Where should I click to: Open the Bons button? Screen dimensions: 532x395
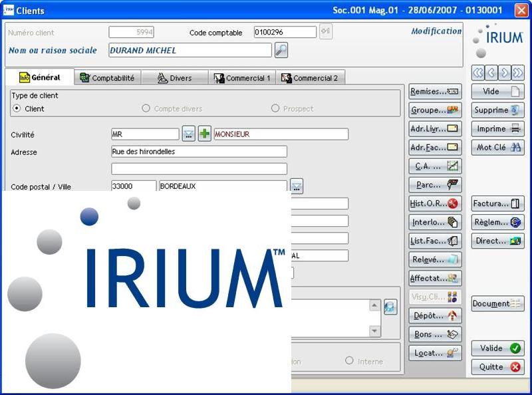click(x=435, y=334)
